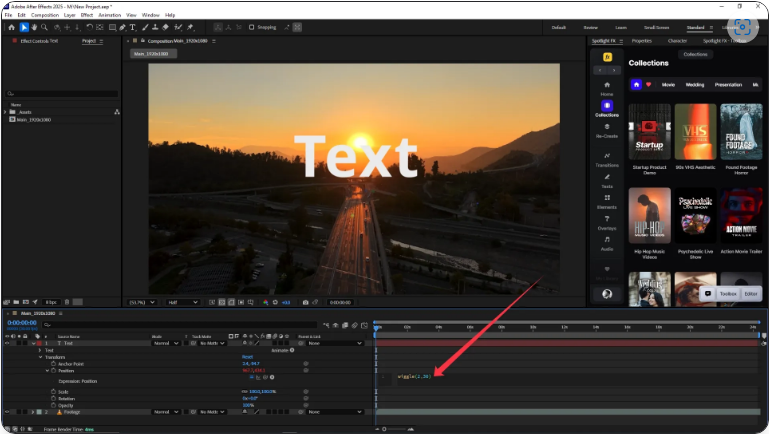Toggle the Scale stopwatch

click(x=53, y=391)
